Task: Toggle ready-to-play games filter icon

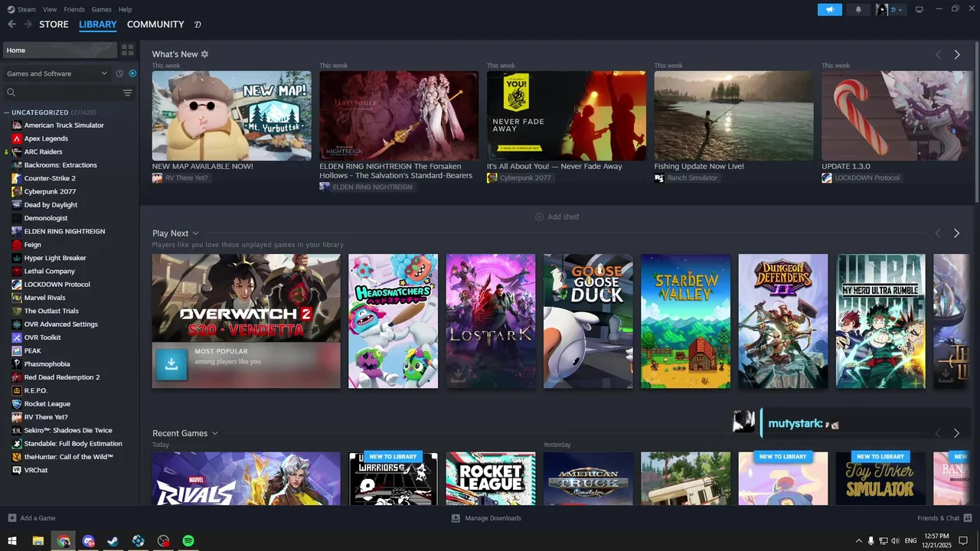Action: (132, 73)
